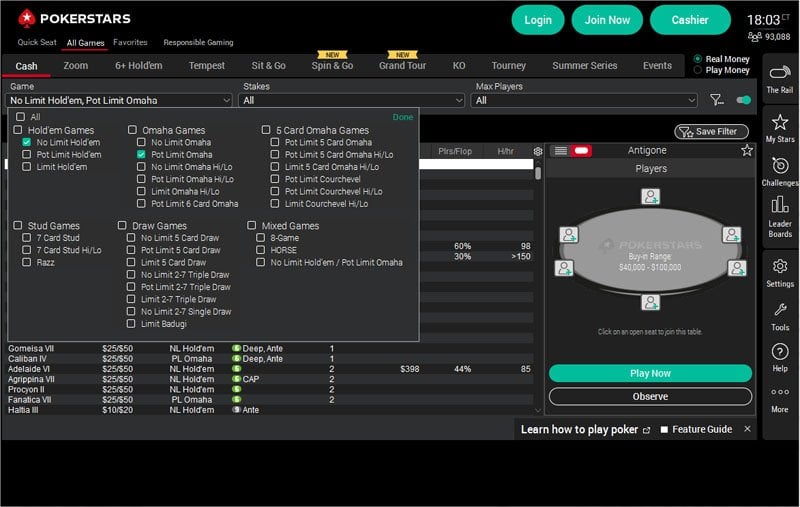The height and width of the screenshot is (507, 800).
Task: Open Learn how to play poker link
Action: coord(579,429)
